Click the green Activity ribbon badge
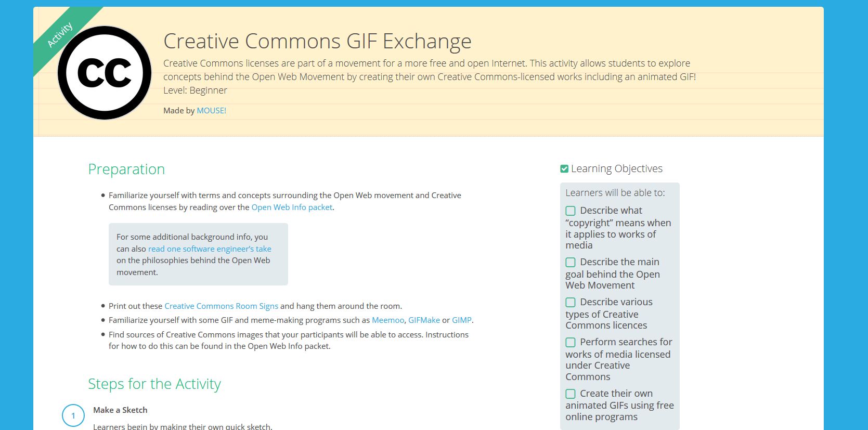 click(x=60, y=35)
